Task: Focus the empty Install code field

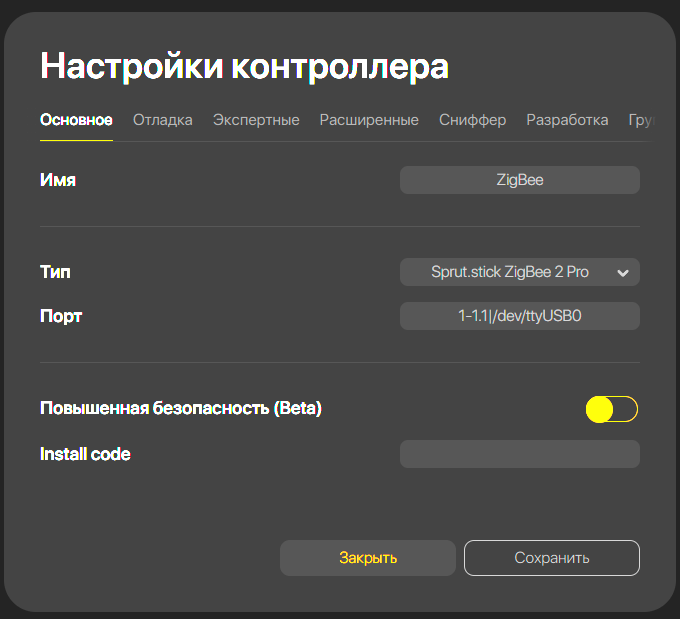Action: (519, 454)
